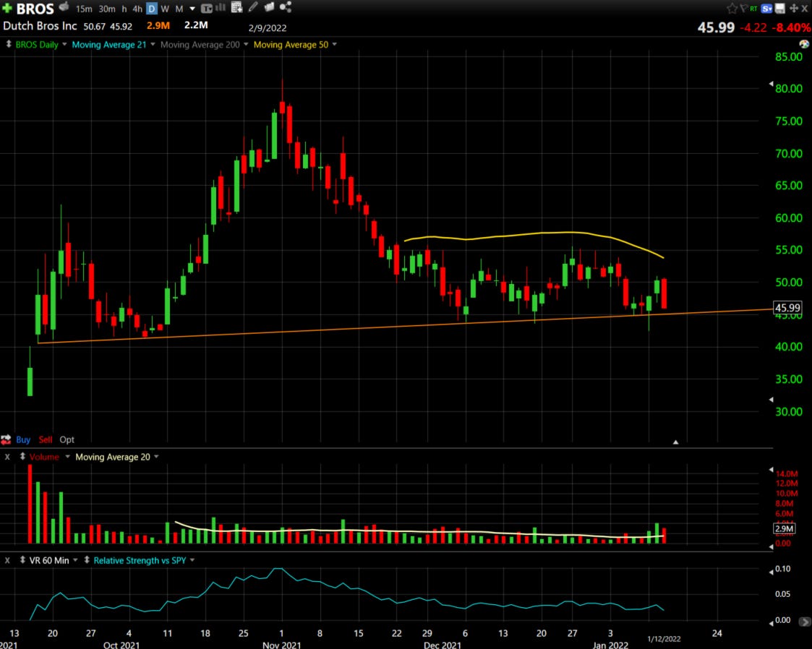Click the BROS Daily plot label
Screen dimensions: 812x649
[x=37, y=45]
